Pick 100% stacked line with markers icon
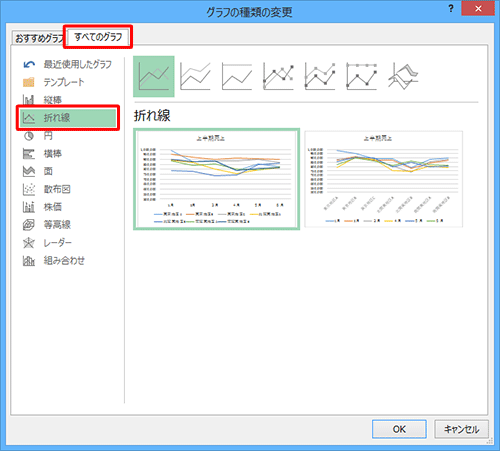The height and width of the screenshot is (451, 500). click(x=362, y=76)
